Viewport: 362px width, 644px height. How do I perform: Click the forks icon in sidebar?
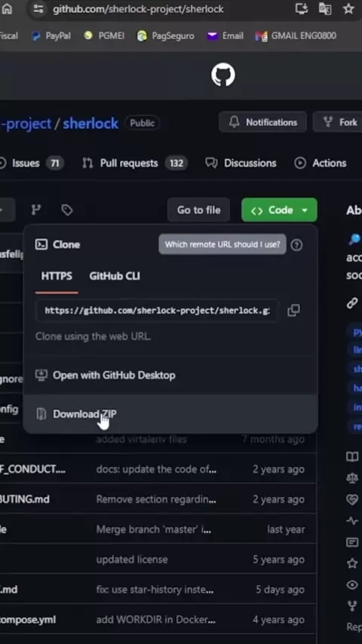tap(352, 606)
